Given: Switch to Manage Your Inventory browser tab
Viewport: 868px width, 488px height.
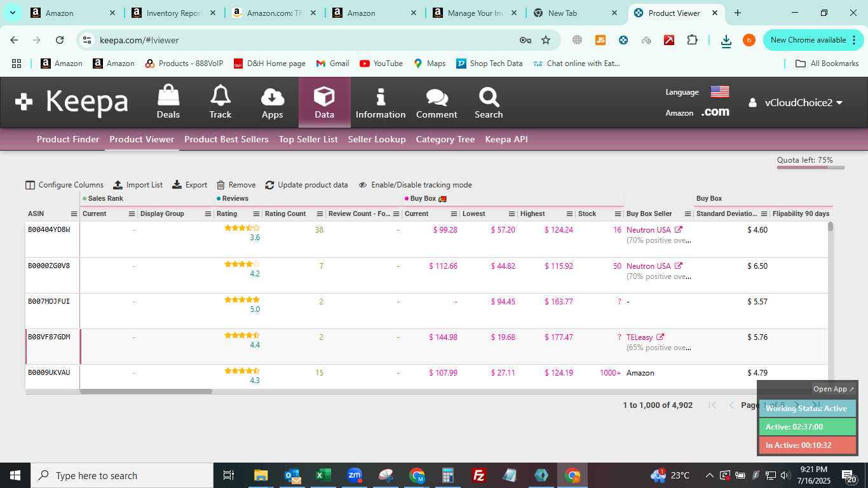Looking at the screenshot, I should tap(475, 13).
